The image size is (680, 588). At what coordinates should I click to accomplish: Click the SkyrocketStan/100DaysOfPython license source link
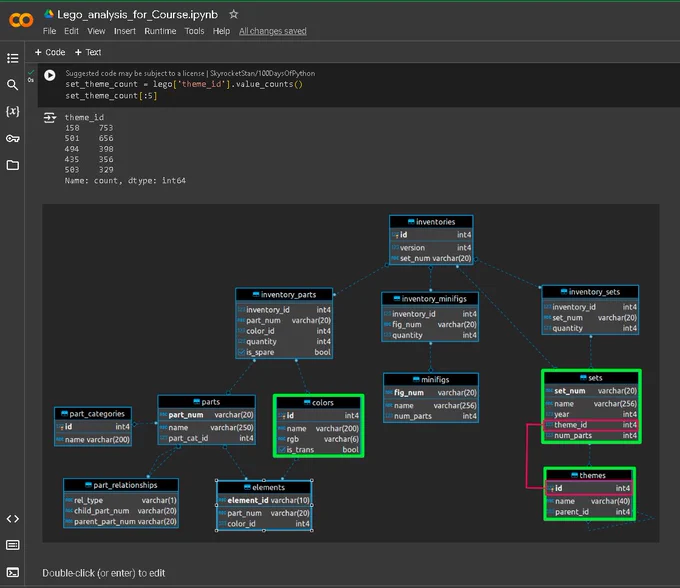pyautogui.click(x=262, y=73)
